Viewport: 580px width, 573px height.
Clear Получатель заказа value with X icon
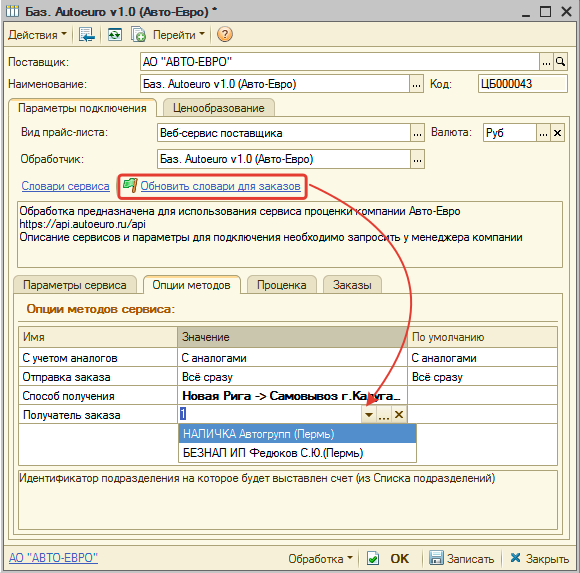(399, 414)
